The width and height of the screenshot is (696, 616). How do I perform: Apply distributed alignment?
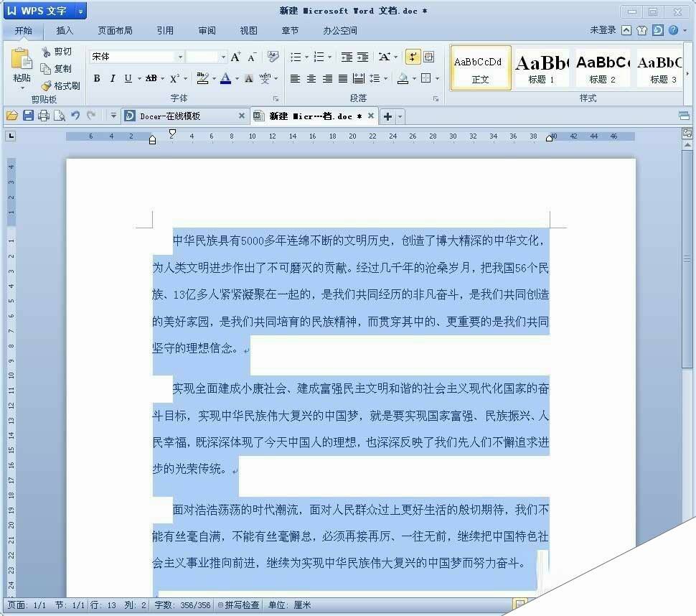click(358, 78)
